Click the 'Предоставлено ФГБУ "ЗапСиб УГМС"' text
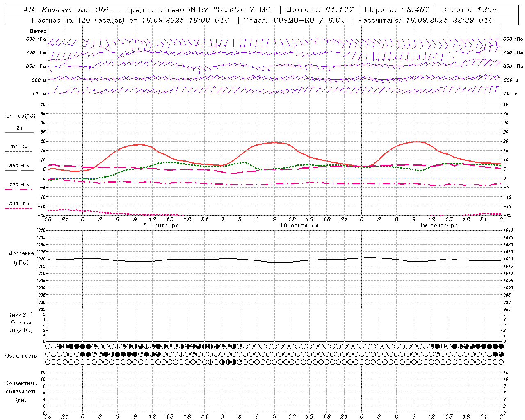This screenshot has height=420, width=525. (200, 10)
